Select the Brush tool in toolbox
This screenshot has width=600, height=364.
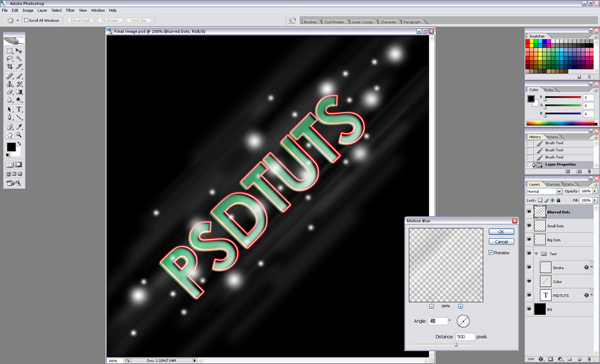click(19, 76)
